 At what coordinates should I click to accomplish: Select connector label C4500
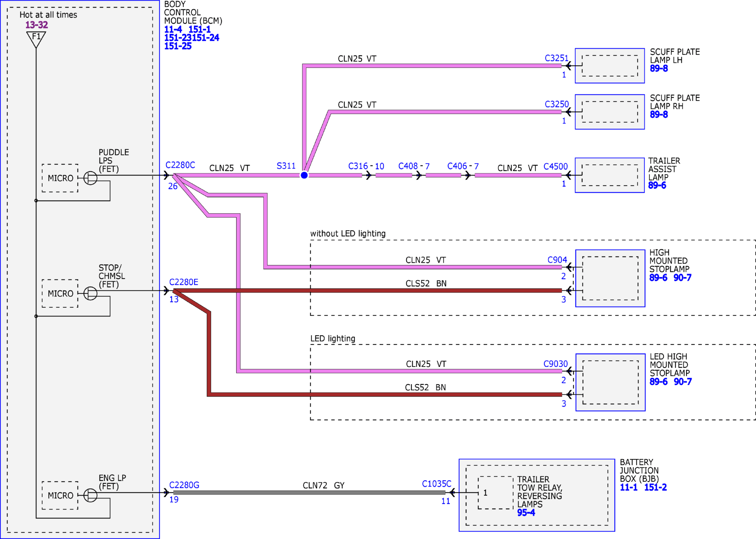click(556, 167)
